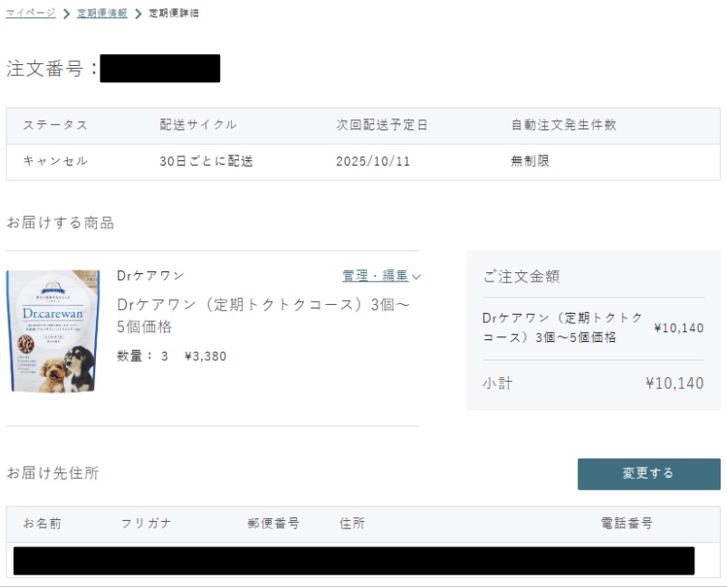Click the first breadcrumb chevron after マイページ

(x=67, y=14)
